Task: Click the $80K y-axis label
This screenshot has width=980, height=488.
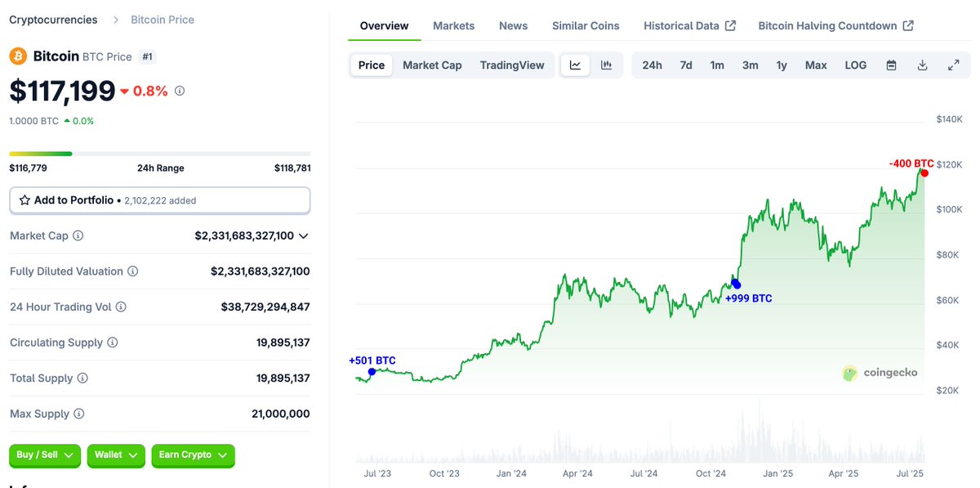Action: click(x=947, y=255)
